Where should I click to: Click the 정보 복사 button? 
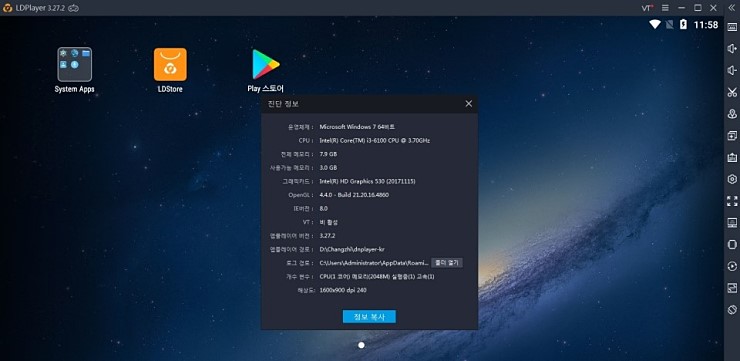click(x=369, y=317)
